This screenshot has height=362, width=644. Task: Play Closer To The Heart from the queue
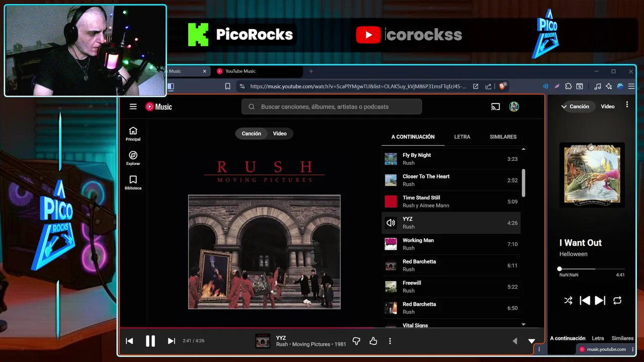[x=451, y=180]
